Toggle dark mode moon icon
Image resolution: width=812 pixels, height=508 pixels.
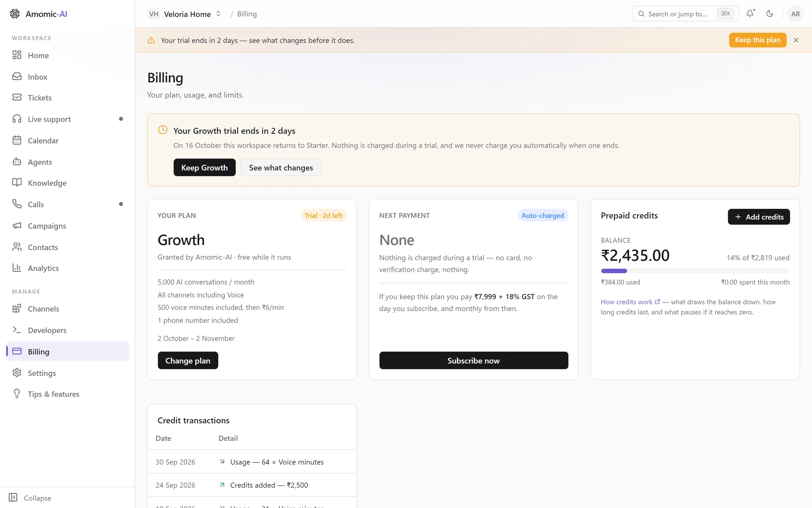point(770,14)
